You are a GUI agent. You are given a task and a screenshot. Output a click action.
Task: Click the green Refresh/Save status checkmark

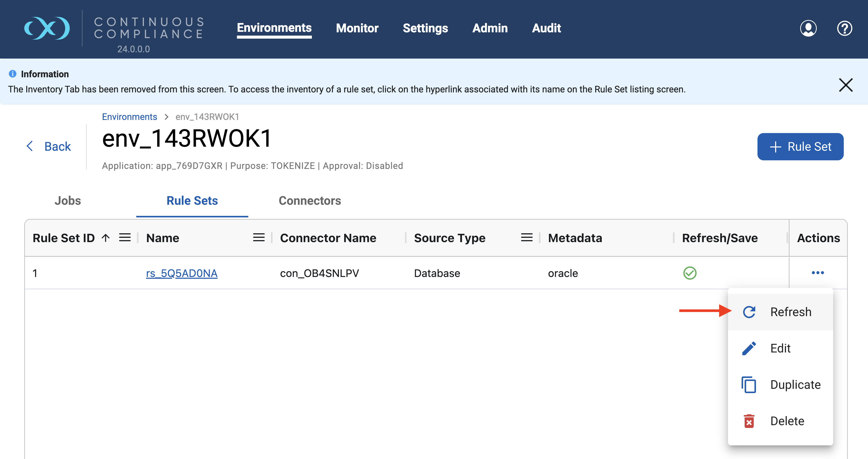(x=689, y=273)
